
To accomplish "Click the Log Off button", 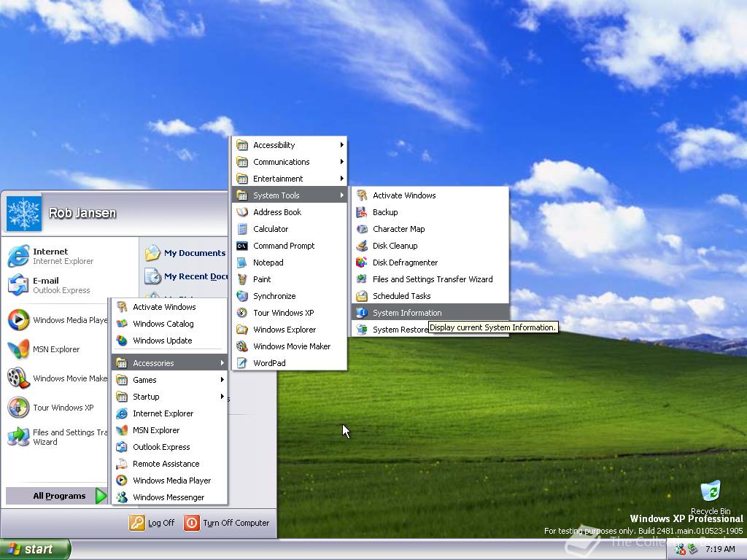I will (x=152, y=523).
